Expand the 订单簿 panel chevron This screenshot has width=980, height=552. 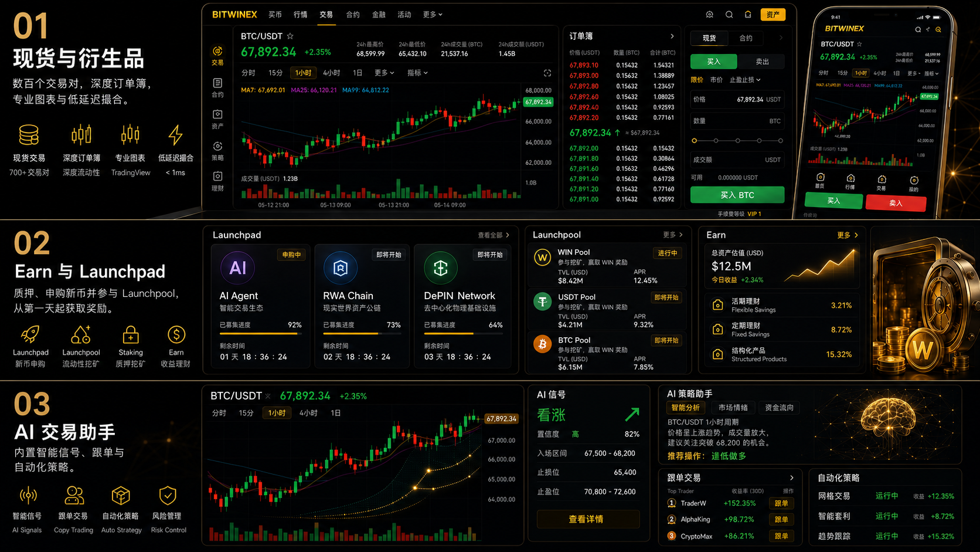point(672,36)
